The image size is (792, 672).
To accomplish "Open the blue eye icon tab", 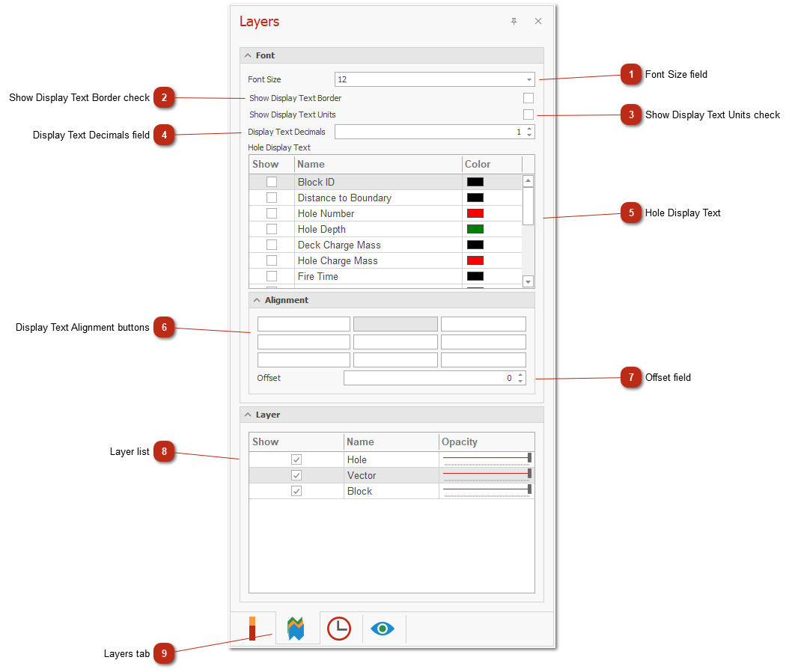I will [x=383, y=629].
